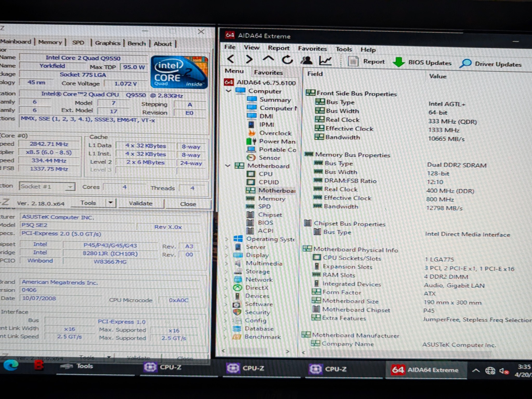532x399 pixels.
Task: Open AIDA64 user management icon
Action: pos(307,61)
